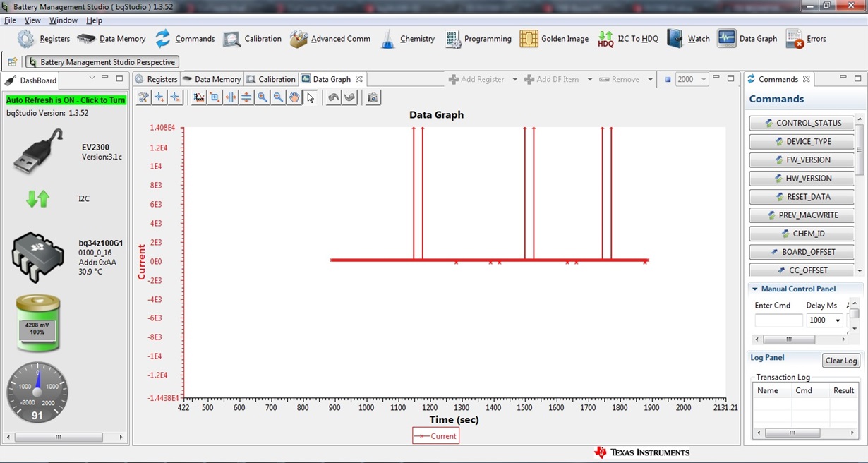Open Data Memory from main toolbar
Viewport: 868px width, 463px height.
pyautogui.click(x=111, y=39)
